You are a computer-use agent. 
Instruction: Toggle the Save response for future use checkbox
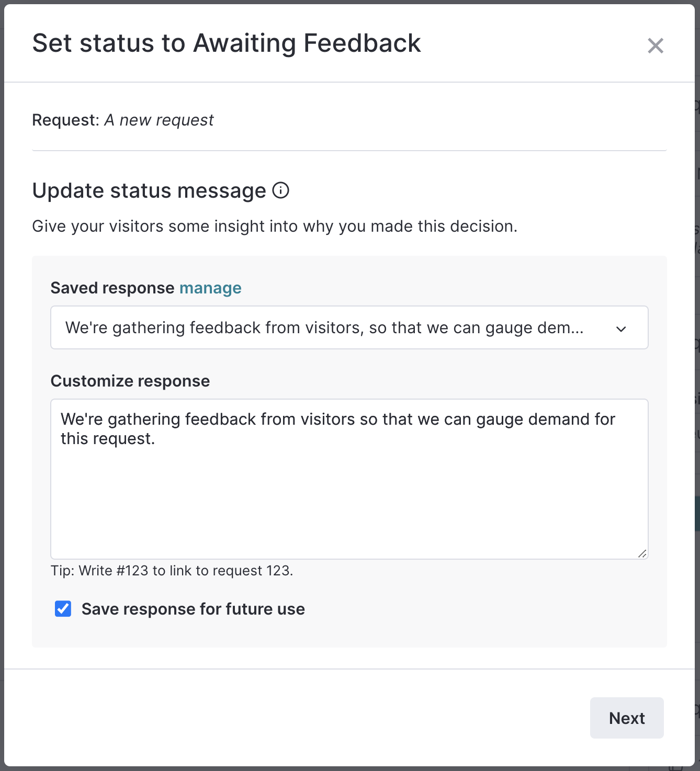(63, 609)
